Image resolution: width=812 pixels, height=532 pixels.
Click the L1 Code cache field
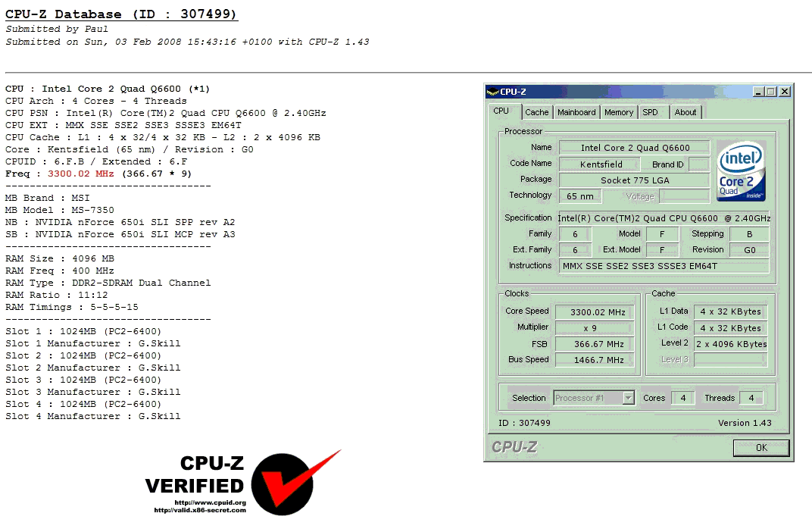pos(731,328)
